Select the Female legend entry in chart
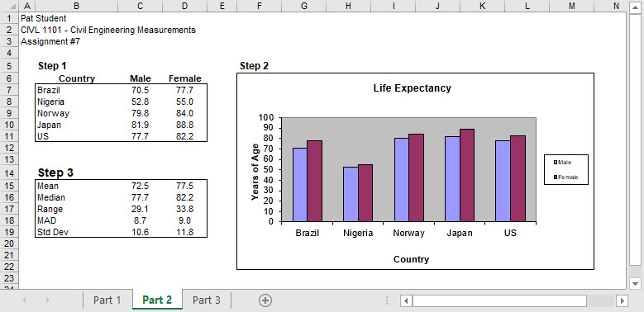The image size is (644, 312). (x=566, y=177)
